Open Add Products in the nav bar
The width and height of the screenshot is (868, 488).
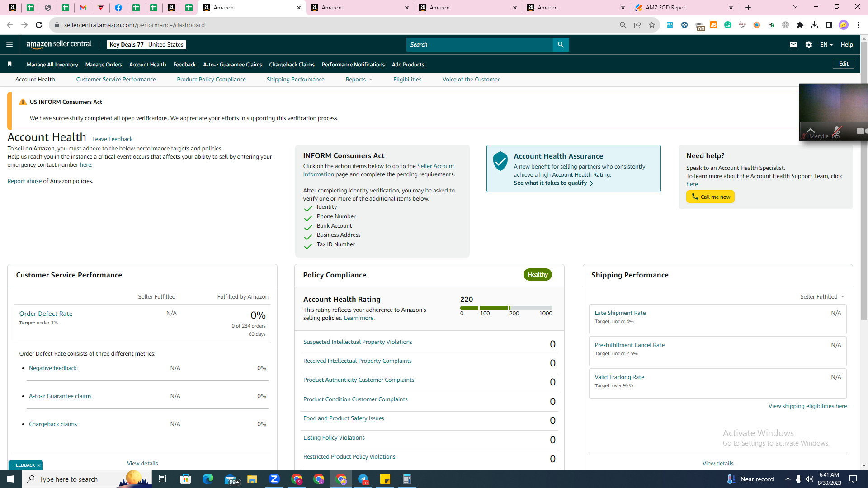408,65
